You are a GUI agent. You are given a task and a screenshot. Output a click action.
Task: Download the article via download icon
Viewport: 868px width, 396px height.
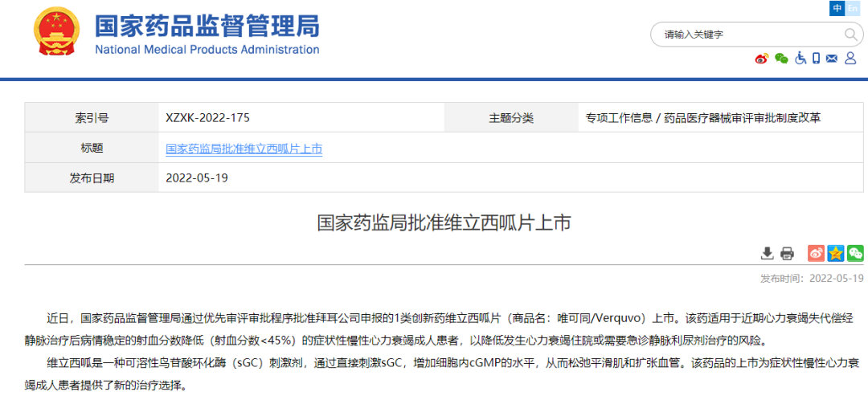pos(767,254)
